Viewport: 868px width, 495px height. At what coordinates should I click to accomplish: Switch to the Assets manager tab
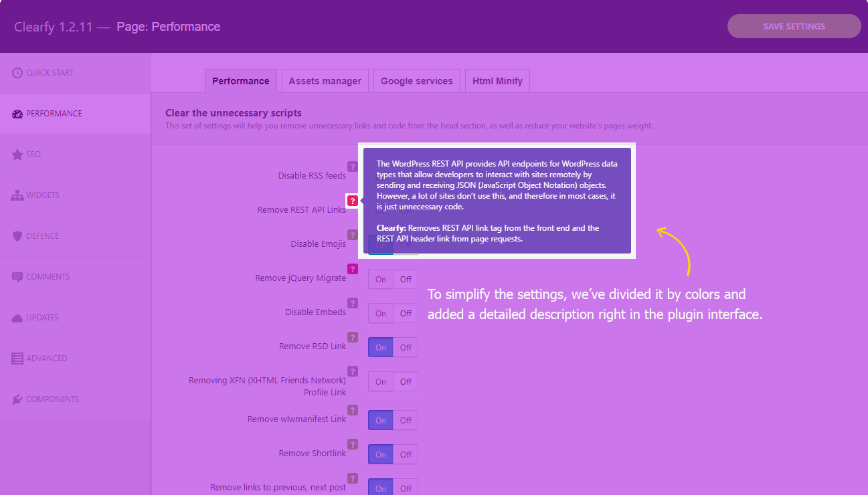coord(325,81)
